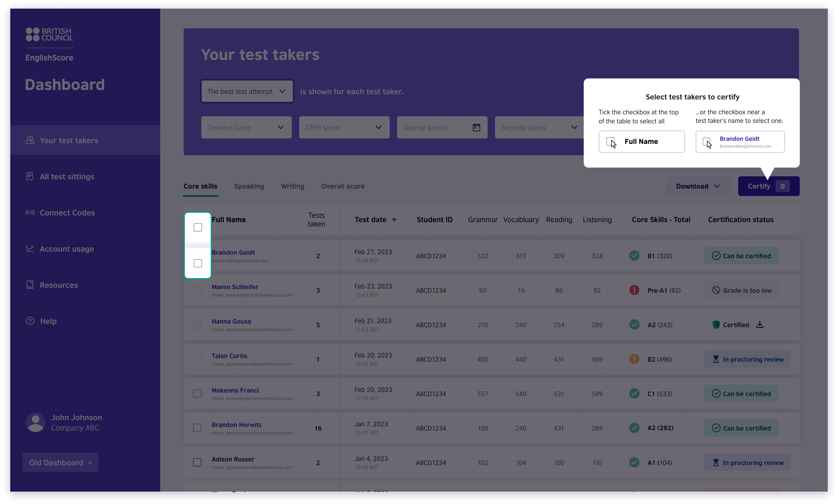Click the Help question mark icon
The image size is (838, 504).
coord(30,321)
